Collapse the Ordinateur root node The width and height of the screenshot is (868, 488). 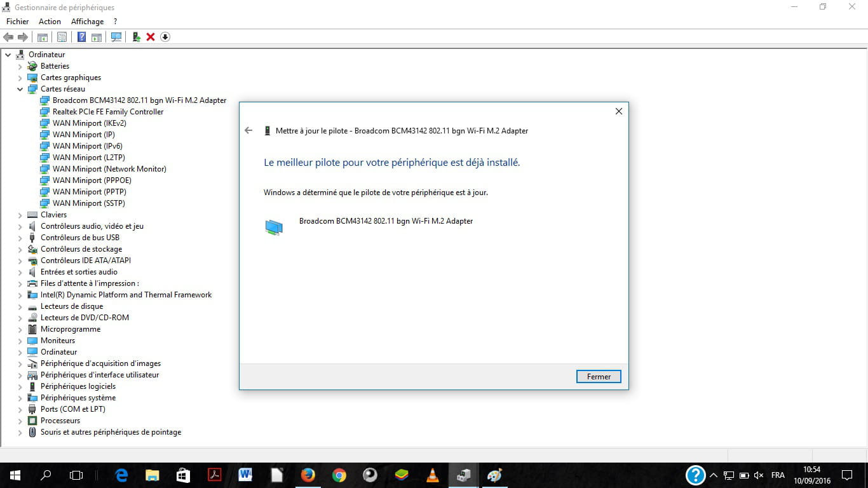coord(8,55)
